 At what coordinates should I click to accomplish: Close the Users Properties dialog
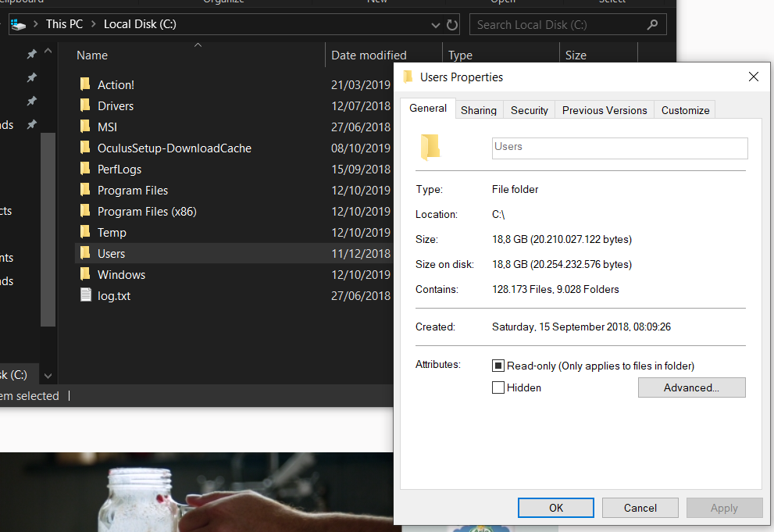tap(753, 77)
